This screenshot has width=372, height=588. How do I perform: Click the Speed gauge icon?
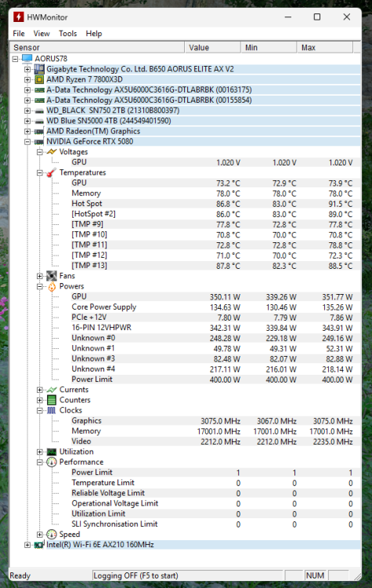coord(52,535)
